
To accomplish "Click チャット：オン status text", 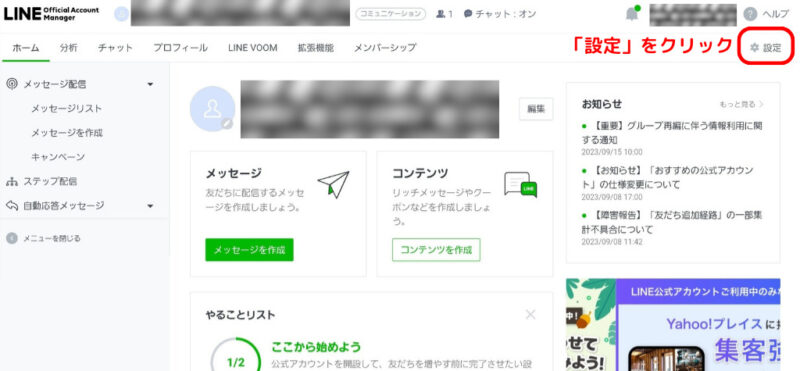I will tap(506, 14).
